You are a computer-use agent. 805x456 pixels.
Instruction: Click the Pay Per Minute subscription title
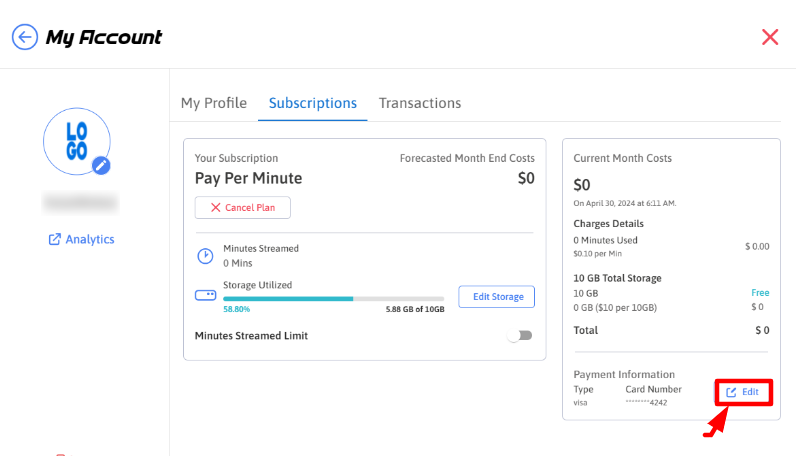[x=248, y=179]
